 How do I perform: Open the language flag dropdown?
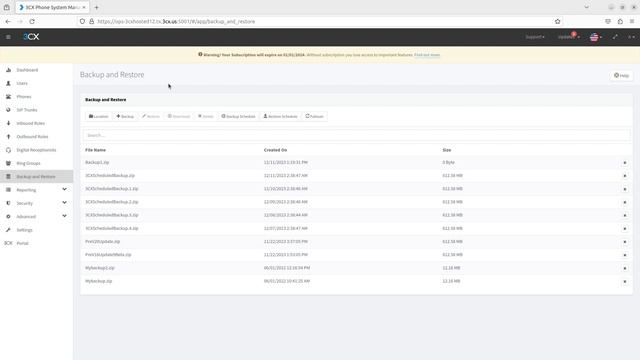(x=596, y=37)
